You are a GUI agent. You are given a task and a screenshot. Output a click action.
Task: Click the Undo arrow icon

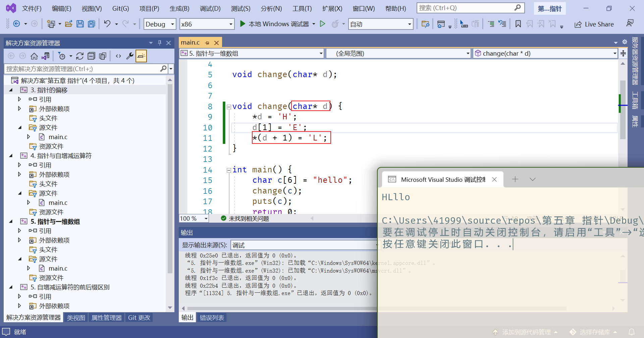click(107, 24)
